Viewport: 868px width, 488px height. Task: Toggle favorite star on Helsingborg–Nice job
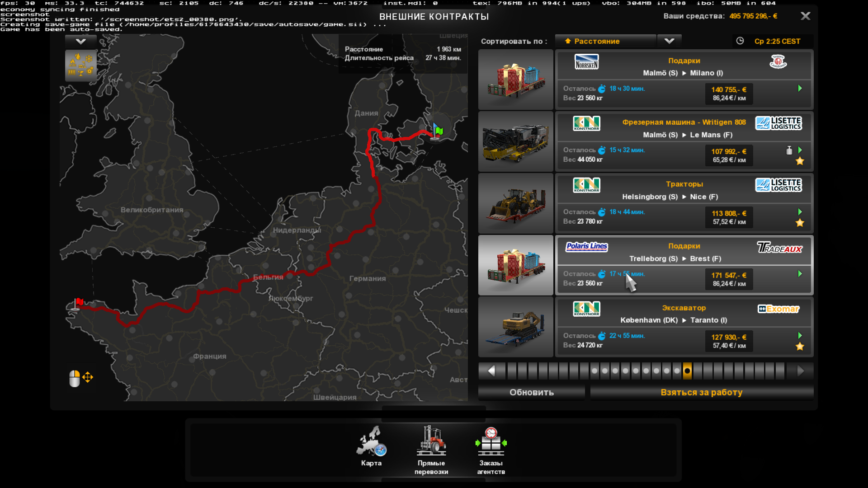click(800, 223)
